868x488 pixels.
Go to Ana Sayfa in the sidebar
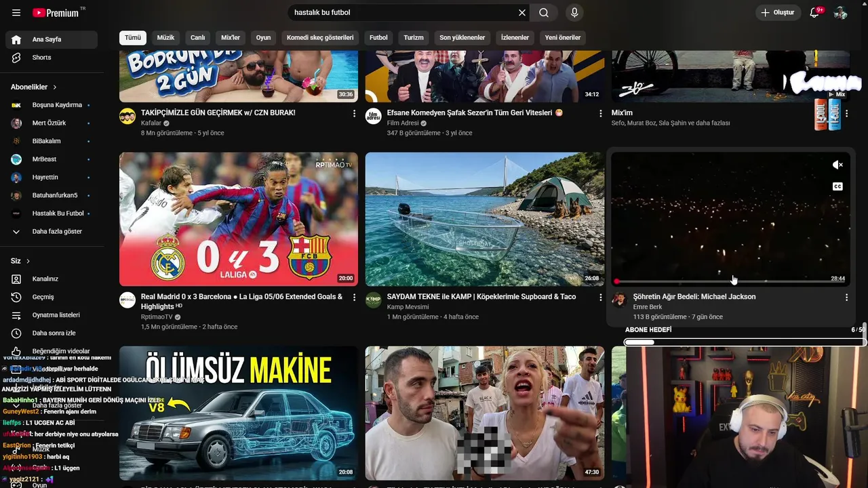tap(52, 39)
